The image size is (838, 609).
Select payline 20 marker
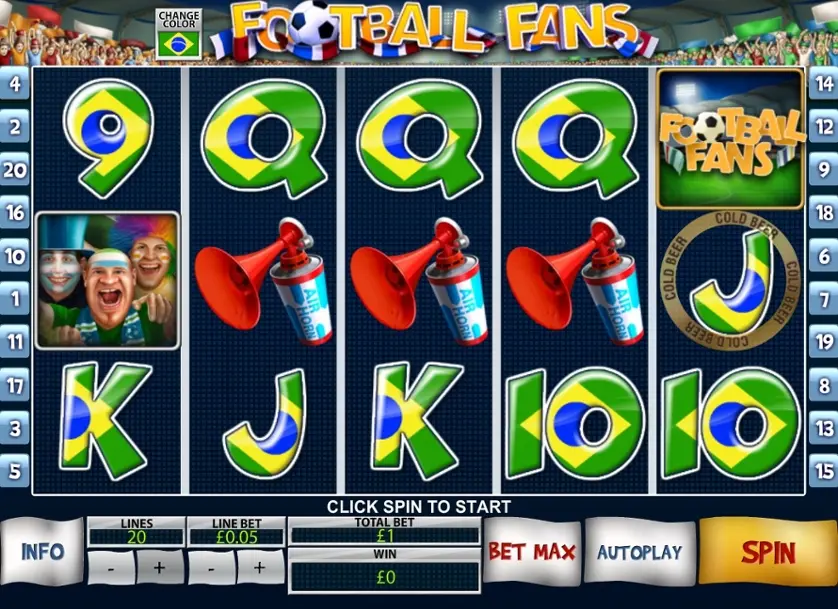pyautogui.click(x=14, y=170)
